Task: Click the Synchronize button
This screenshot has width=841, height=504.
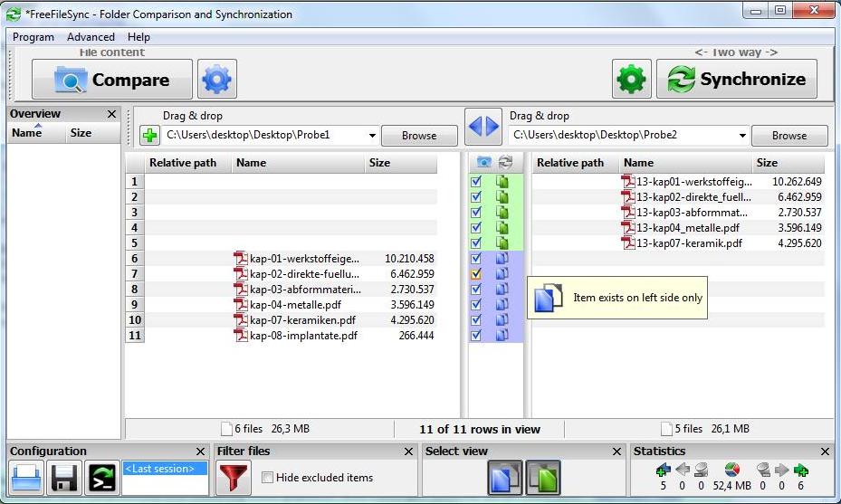Action: (737, 79)
